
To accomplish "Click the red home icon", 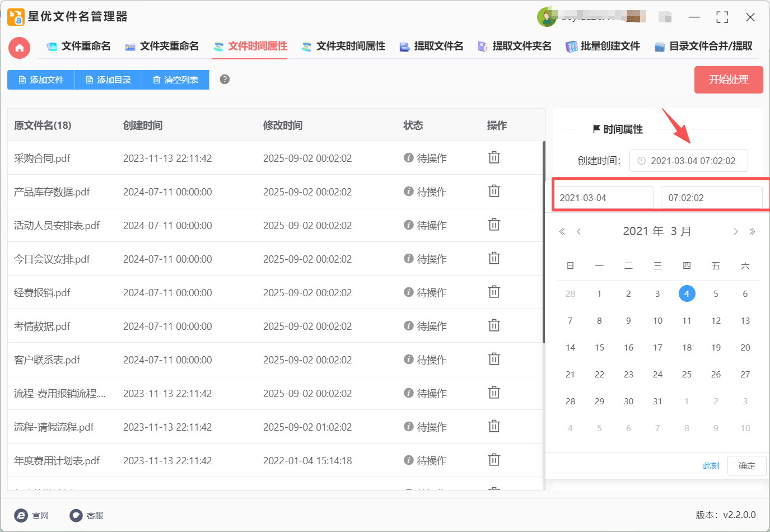I will coord(19,48).
